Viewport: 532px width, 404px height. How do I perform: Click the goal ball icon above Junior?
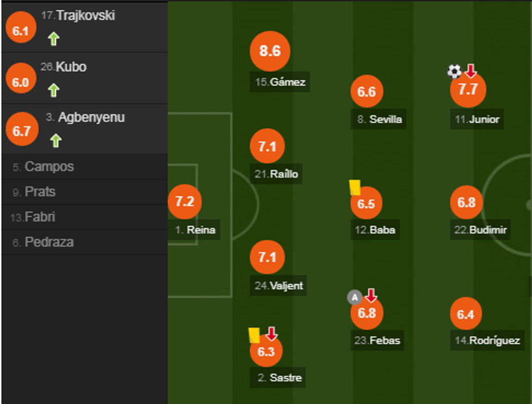[x=454, y=71]
